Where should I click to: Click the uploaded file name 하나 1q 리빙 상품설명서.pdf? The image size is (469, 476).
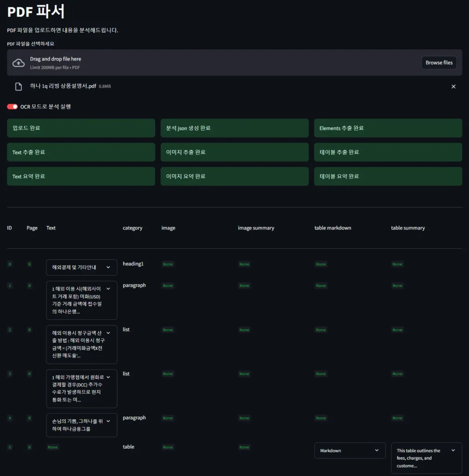pyautogui.click(x=63, y=86)
